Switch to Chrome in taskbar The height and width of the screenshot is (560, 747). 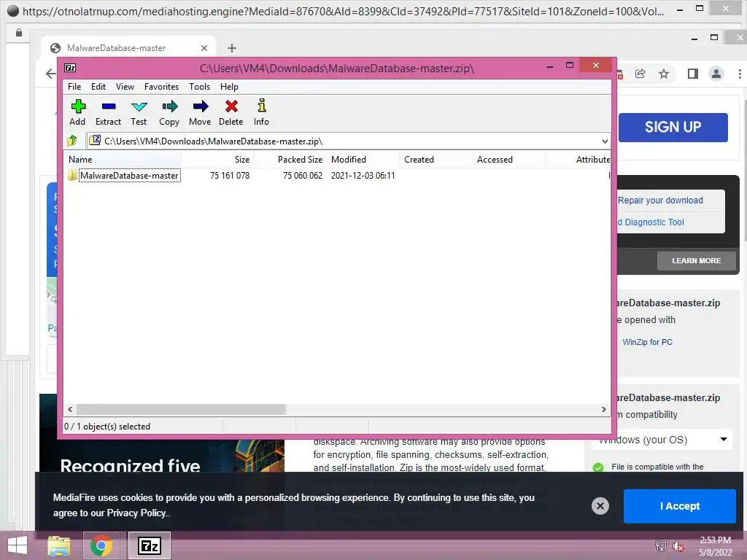click(101, 545)
